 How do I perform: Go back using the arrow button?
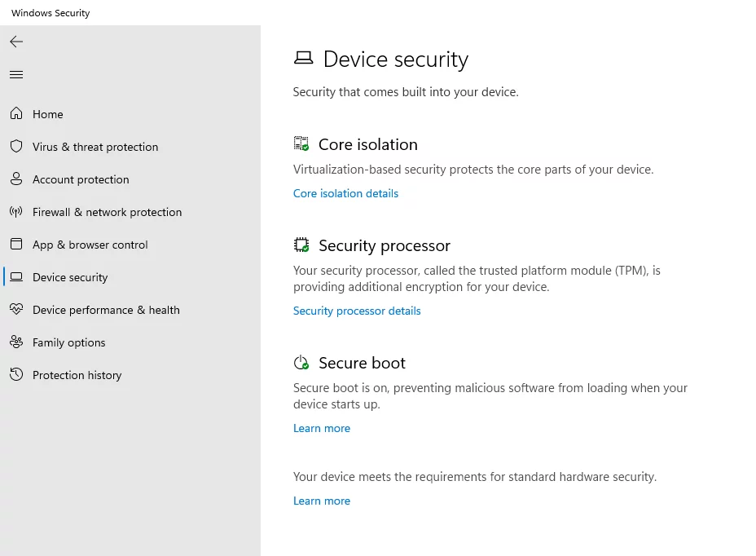(16, 42)
